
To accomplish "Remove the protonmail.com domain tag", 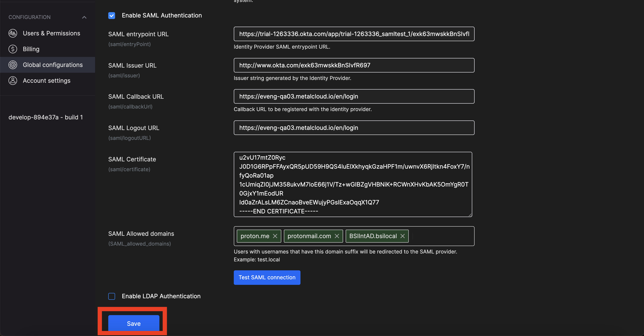I will (337, 236).
